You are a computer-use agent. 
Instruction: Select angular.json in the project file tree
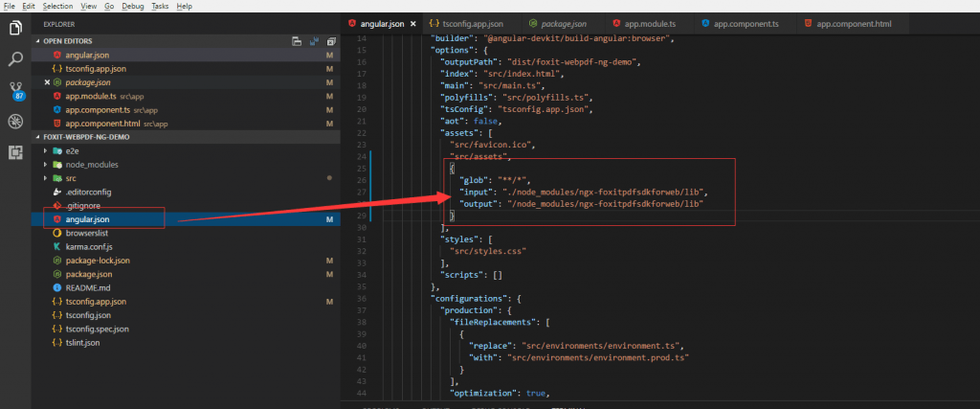(186, 219)
